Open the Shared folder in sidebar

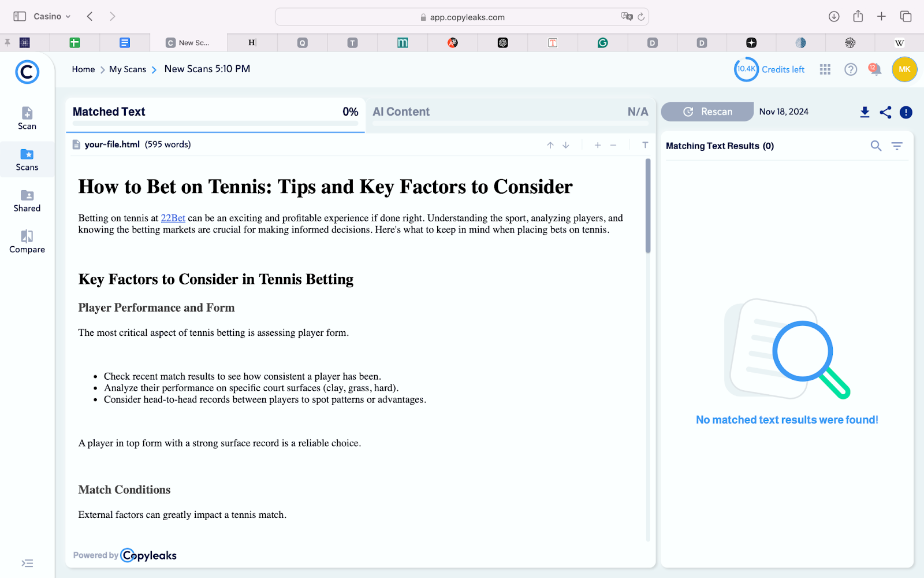click(27, 201)
